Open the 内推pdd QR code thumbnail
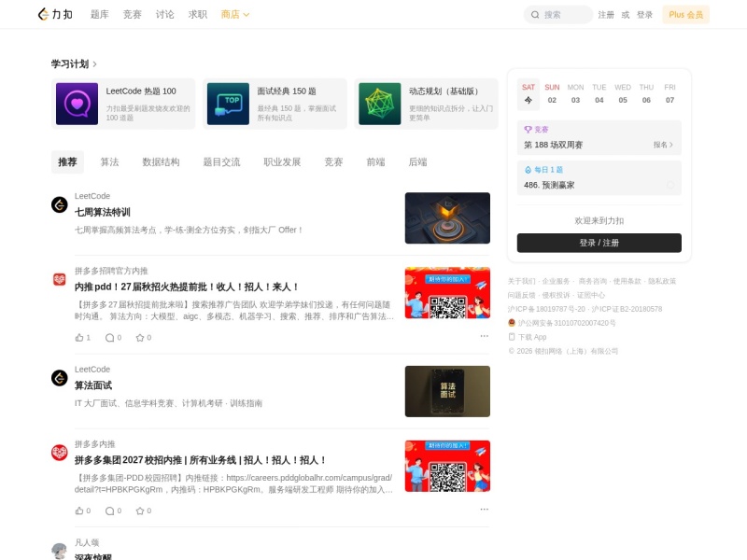The width and height of the screenshot is (747, 560). click(447, 293)
